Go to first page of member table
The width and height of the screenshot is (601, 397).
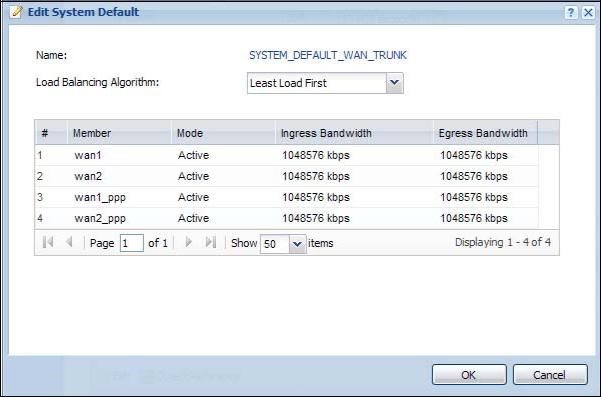coord(48,242)
